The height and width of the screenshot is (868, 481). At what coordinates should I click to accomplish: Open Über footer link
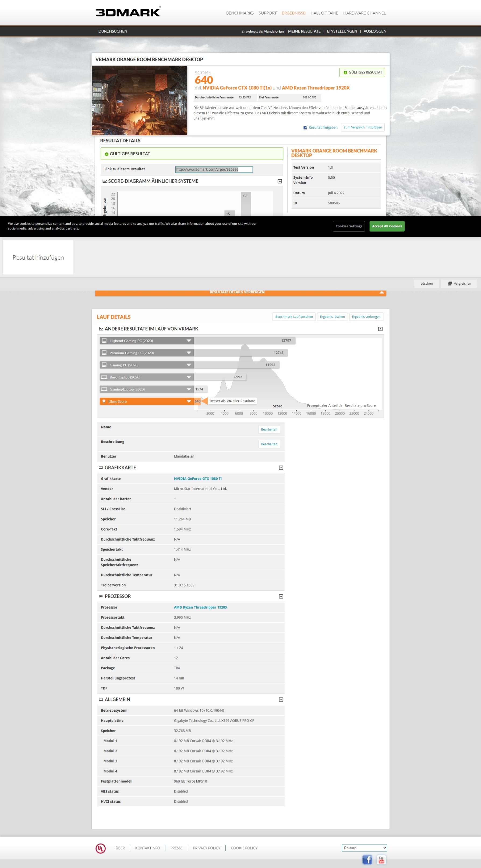(120, 848)
